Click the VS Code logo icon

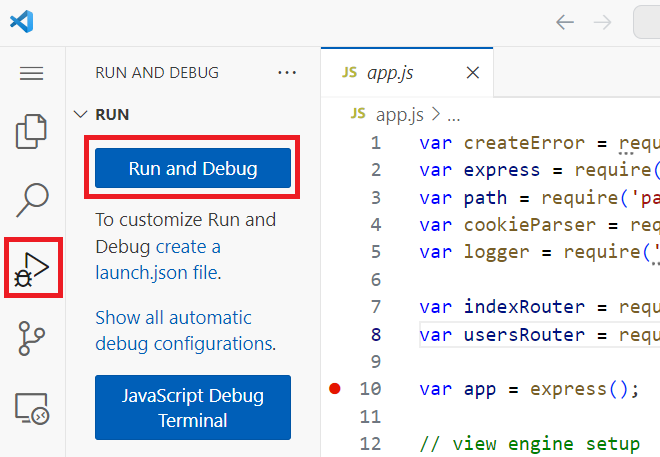click(x=21, y=22)
